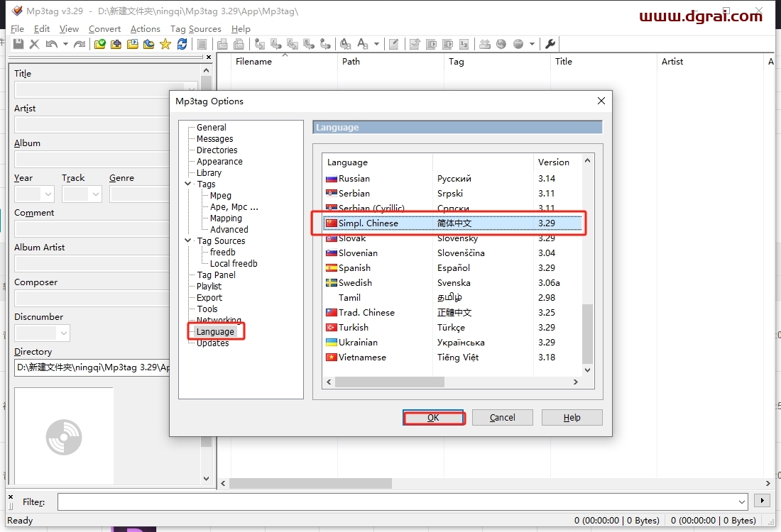Viewport: 781px width, 532px height.
Task: Open the Year field dropdown
Action: click(48, 194)
